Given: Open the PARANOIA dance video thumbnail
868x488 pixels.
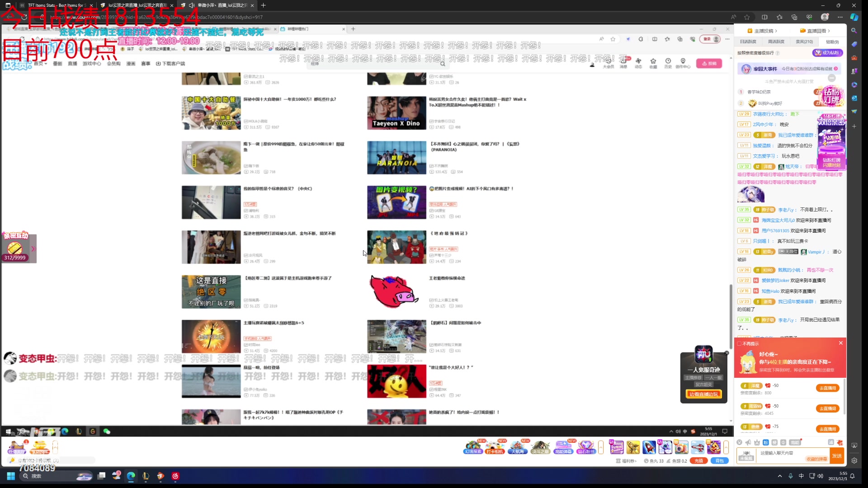Looking at the screenshot, I should click(396, 158).
